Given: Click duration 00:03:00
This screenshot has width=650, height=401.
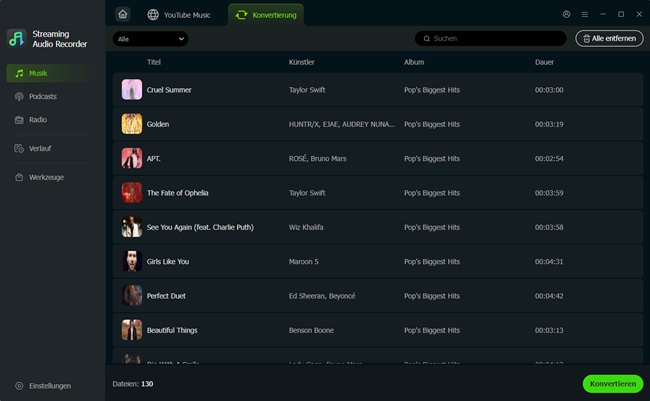Looking at the screenshot, I should [549, 90].
